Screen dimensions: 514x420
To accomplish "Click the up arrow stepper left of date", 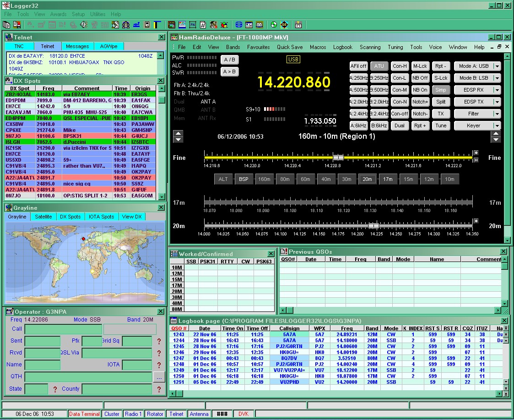I will point(178,133).
